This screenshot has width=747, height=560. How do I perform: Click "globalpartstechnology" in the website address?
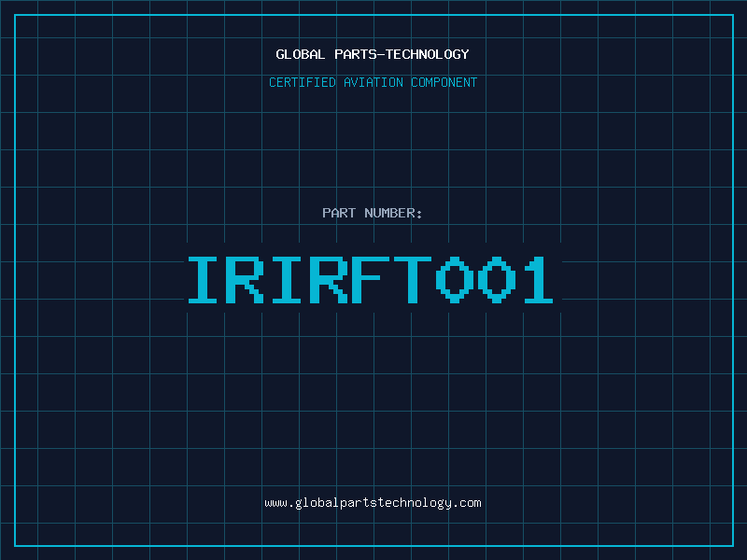coord(373,503)
